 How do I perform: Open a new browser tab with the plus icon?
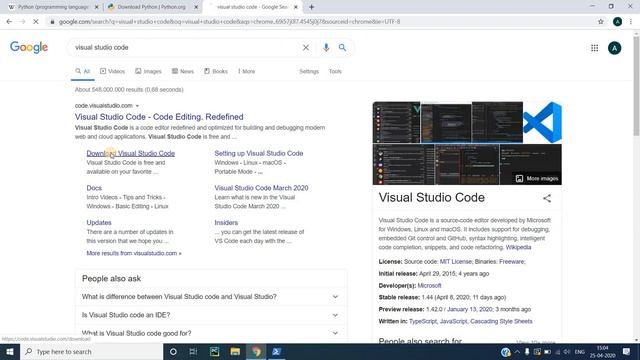pos(311,7)
